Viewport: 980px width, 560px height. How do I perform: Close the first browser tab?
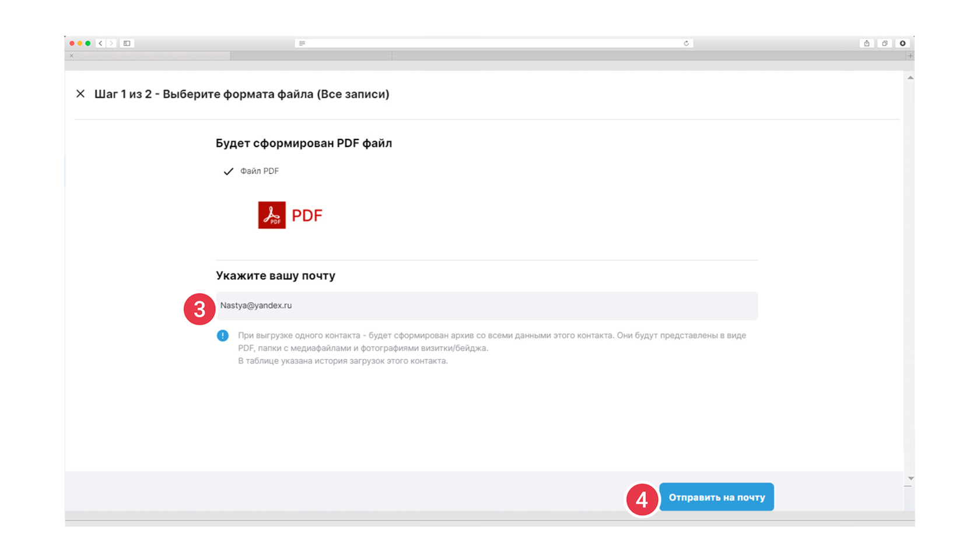[72, 56]
